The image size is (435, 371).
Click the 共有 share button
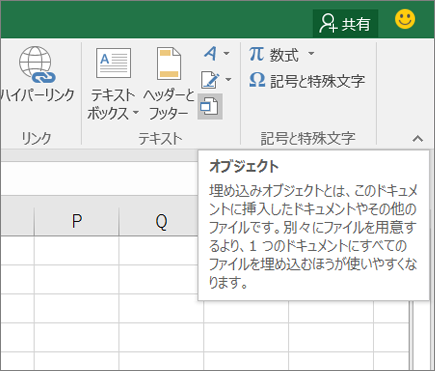pyautogui.click(x=345, y=24)
